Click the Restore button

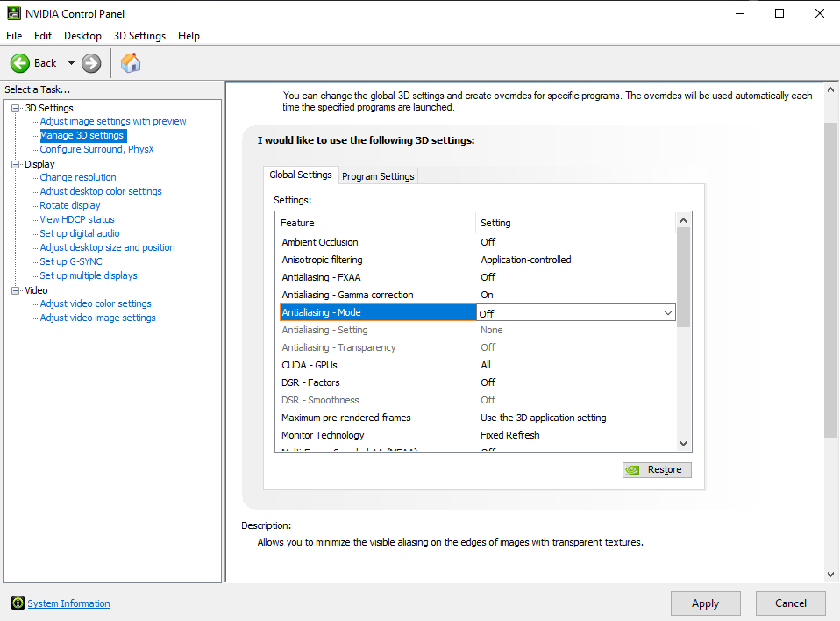(x=657, y=470)
